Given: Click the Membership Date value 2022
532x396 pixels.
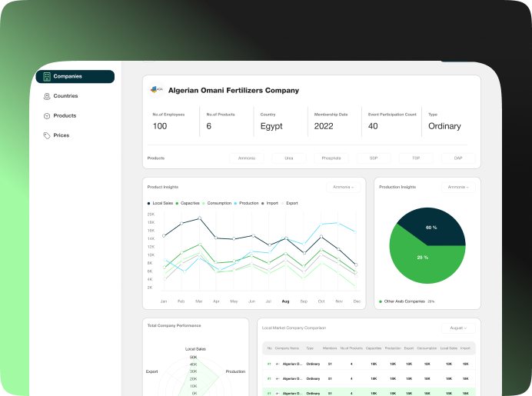Looking at the screenshot, I should pyautogui.click(x=324, y=126).
